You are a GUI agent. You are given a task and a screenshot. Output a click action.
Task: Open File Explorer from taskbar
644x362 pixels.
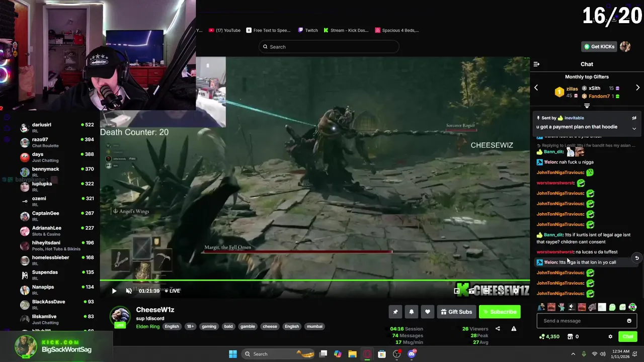[x=352, y=354]
